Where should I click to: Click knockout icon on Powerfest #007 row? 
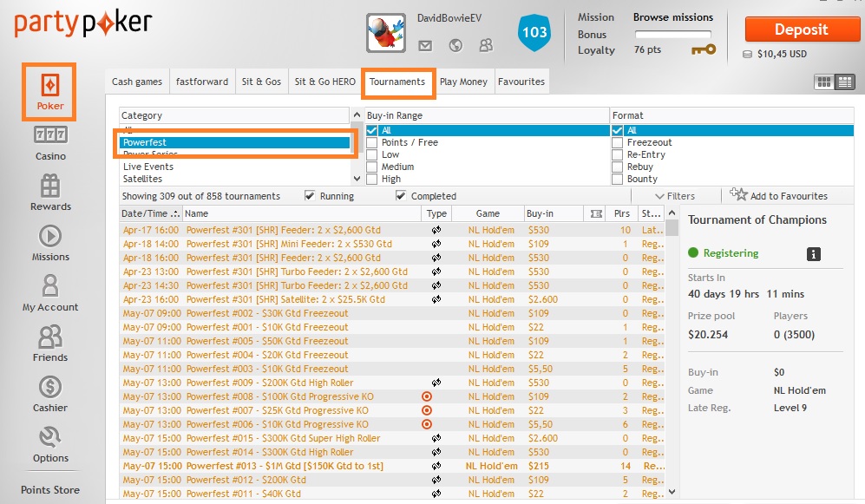click(x=427, y=410)
